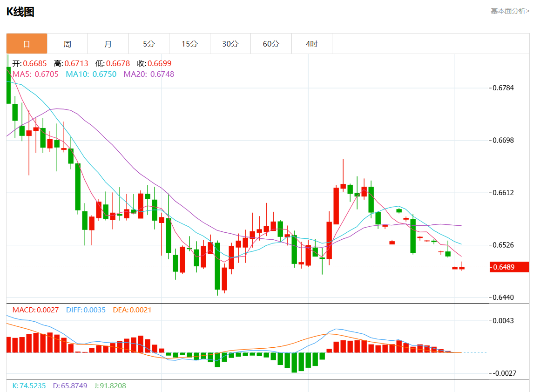Switch to the 月 monthly tab
This screenshot has height=392, width=533.
click(x=108, y=44)
